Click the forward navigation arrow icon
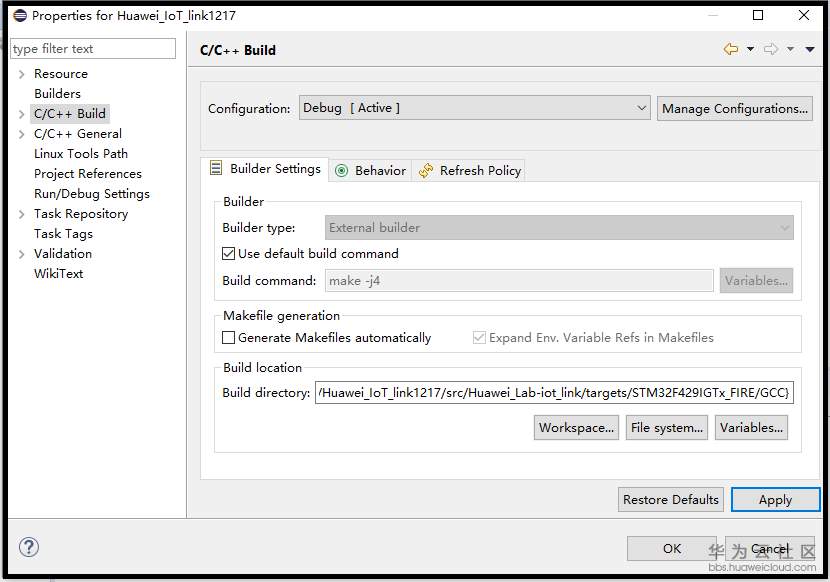The image size is (830, 582). point(770,50)
